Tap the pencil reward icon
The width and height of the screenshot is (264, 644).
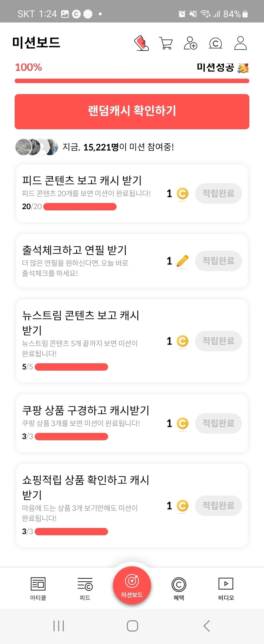coord(182,261)
